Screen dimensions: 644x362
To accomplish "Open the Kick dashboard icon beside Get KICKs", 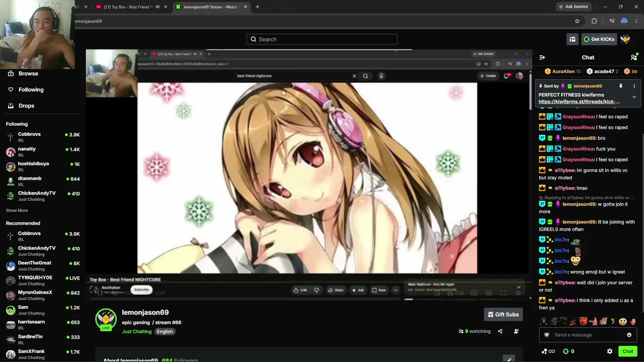I will tap(573, 39).
